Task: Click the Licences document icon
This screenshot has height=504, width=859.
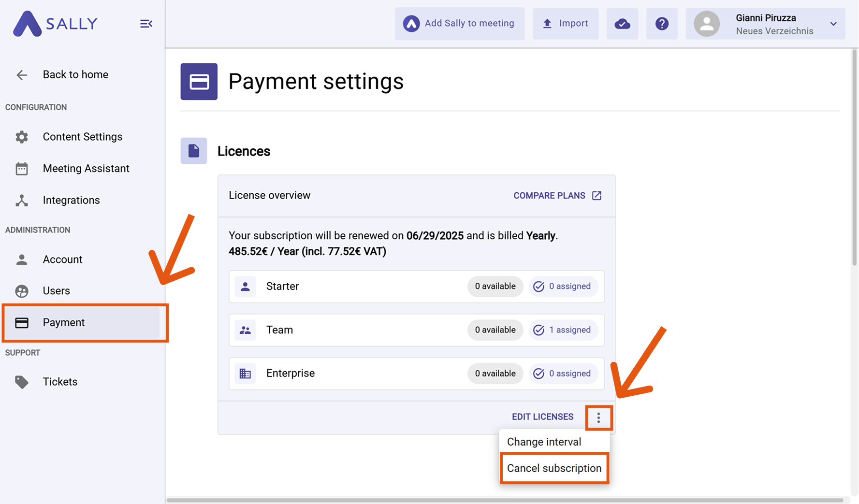Action: point(194,151)
